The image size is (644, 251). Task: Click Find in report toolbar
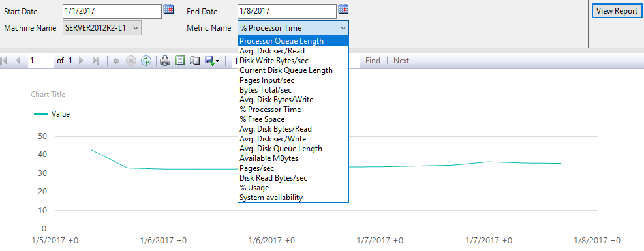[373, 61]
